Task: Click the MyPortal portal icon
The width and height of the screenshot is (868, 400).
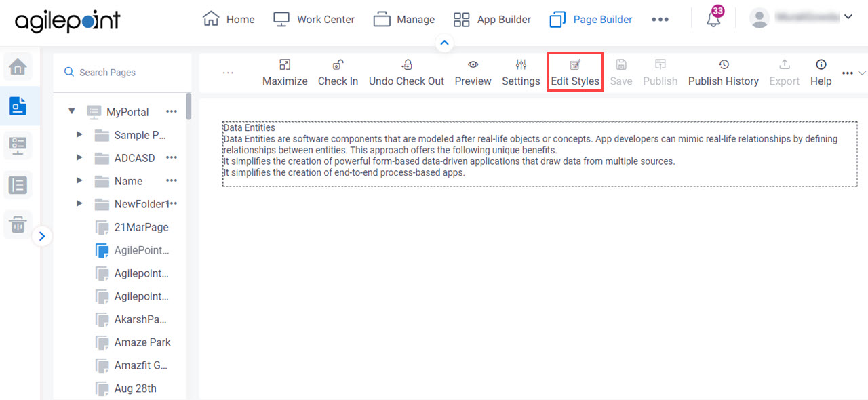Action: tap(94, 112)
